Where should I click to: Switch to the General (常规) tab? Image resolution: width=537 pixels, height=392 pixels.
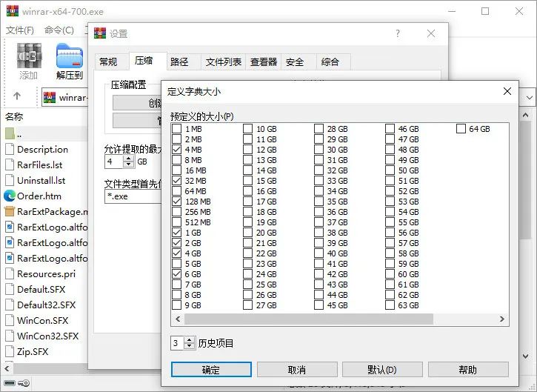click(x=109, y=62)
